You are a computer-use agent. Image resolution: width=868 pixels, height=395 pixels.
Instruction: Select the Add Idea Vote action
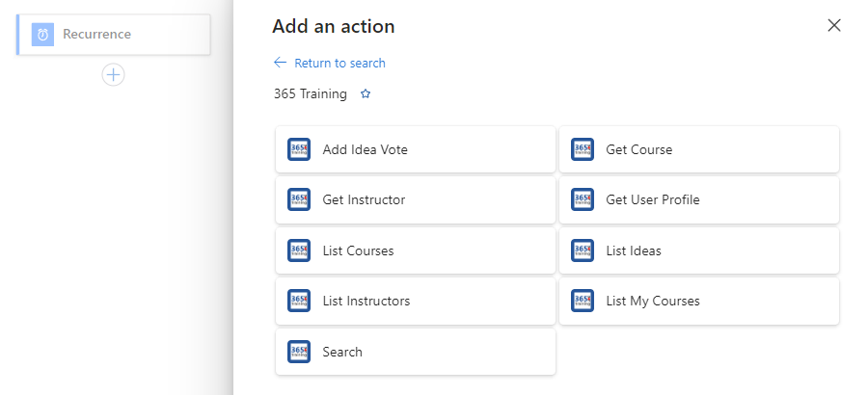click(416, 149)
